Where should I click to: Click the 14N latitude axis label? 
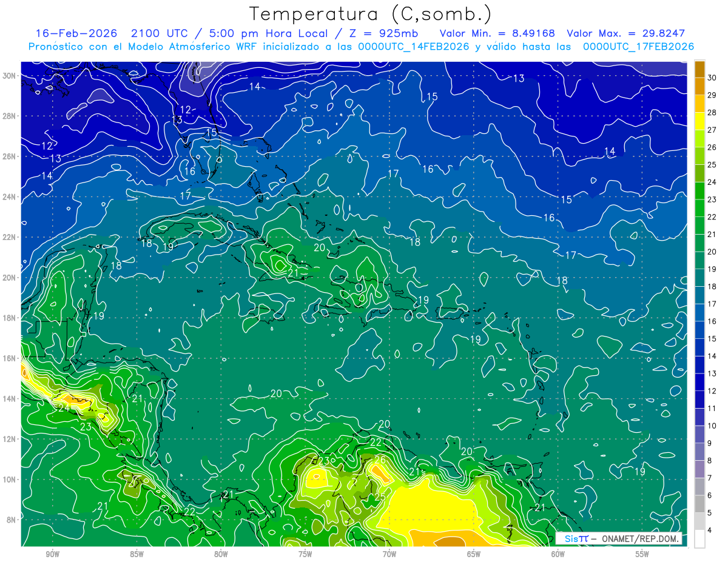tap(10, 398)
